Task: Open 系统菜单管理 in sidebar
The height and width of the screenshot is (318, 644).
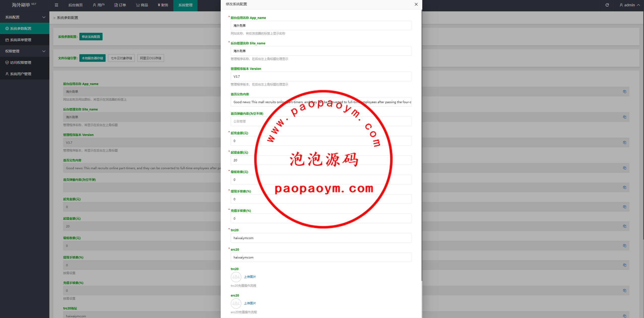Action: point(25,40)
